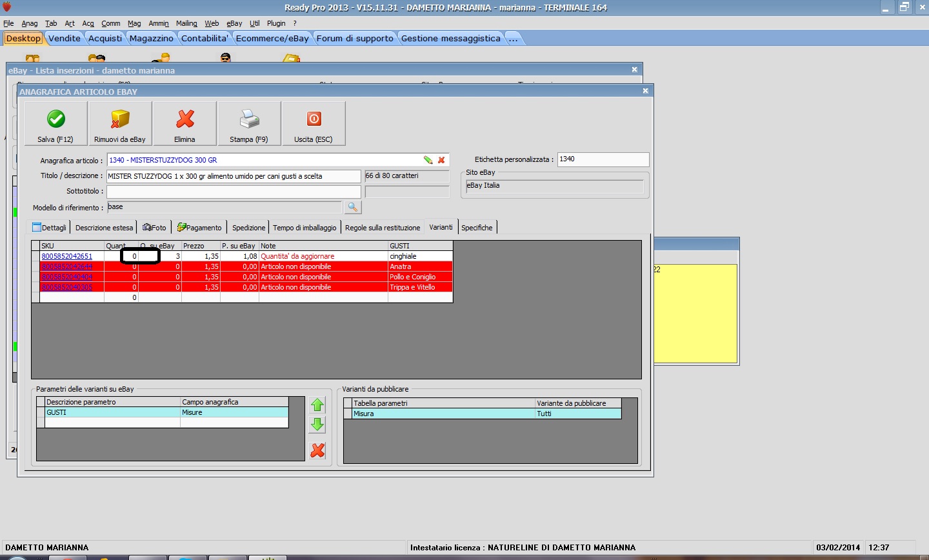The image size is (929, 560).
Task: Move the variant parameter up with the green arrow
Action: [317, 405]
